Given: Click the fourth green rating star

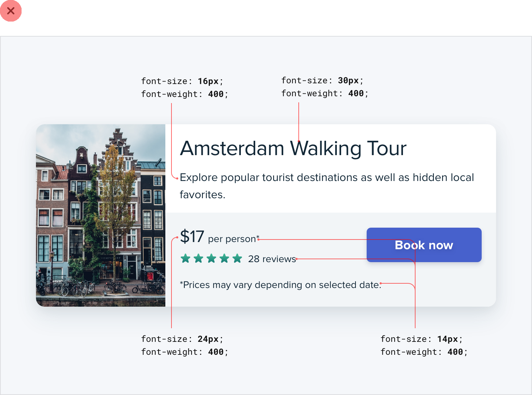Looking at the screenshot, I should [x=224, y=259].
